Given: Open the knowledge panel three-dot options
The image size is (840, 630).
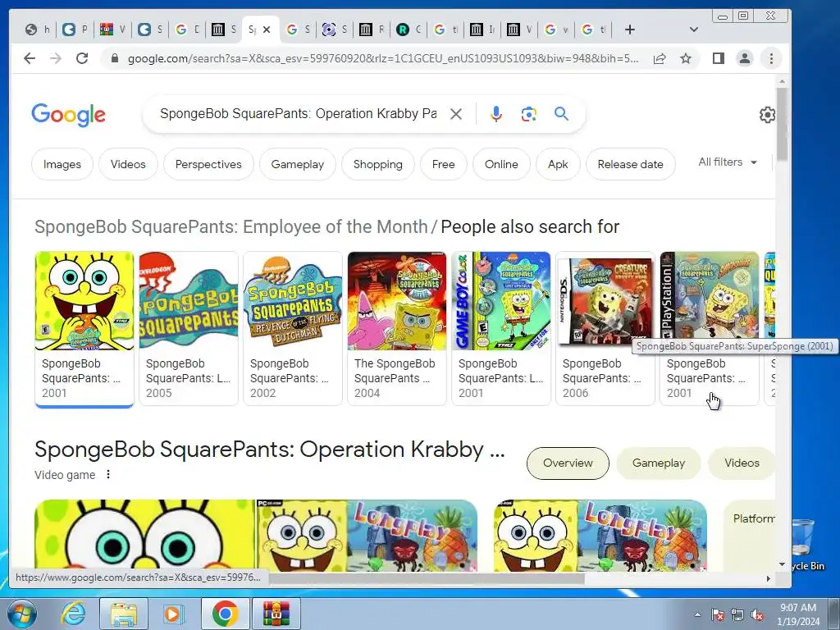Looking at the screenshot, I should [x=108, y=475].
